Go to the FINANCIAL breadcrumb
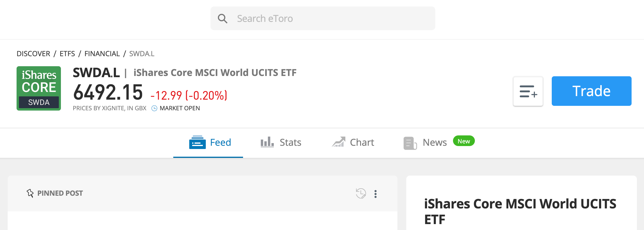 (x=102, y=54)
